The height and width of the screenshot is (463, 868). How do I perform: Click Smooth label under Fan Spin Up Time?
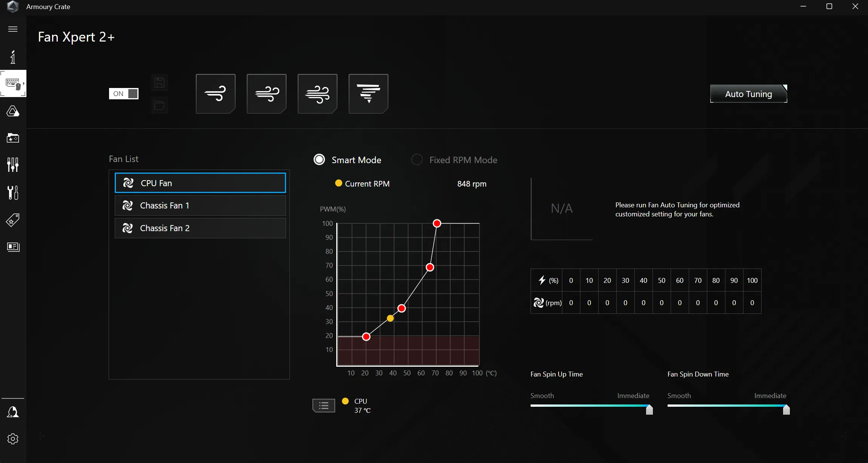point(542,396)
